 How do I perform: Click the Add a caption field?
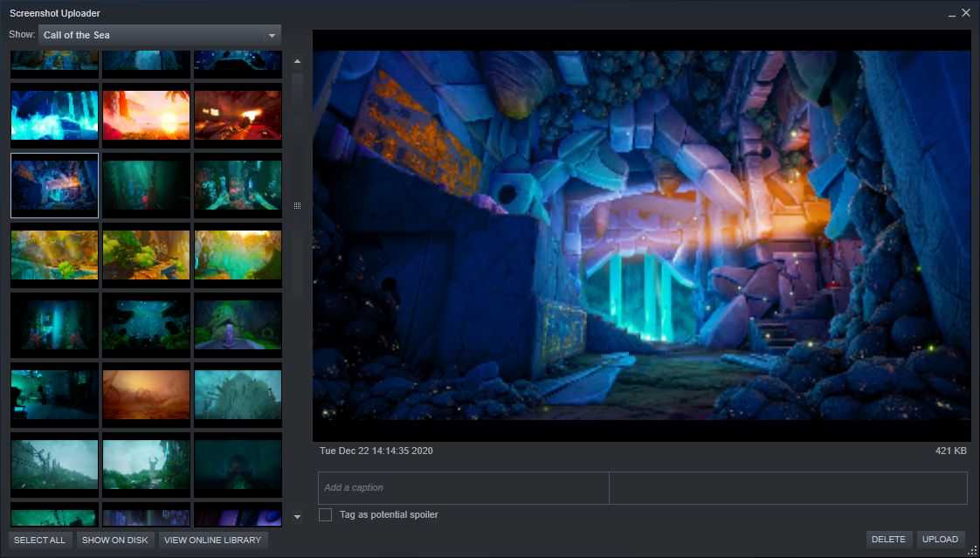click(463, 488)
